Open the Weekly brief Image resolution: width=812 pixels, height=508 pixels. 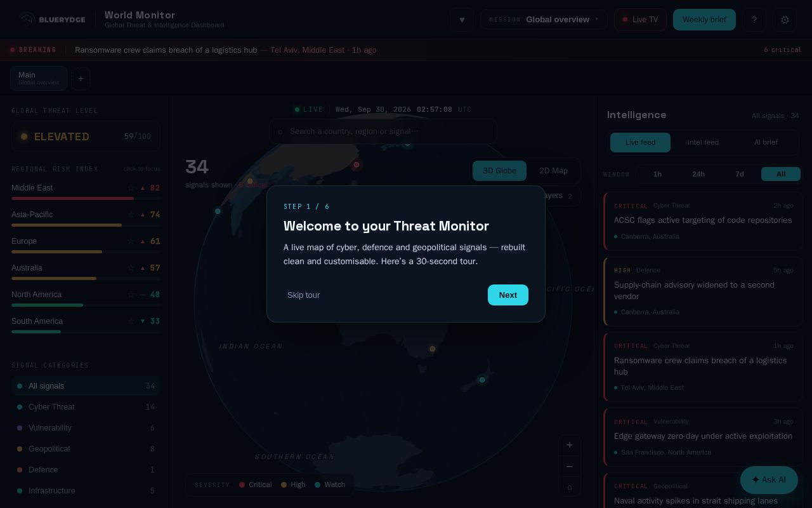[x=704, y=20]
